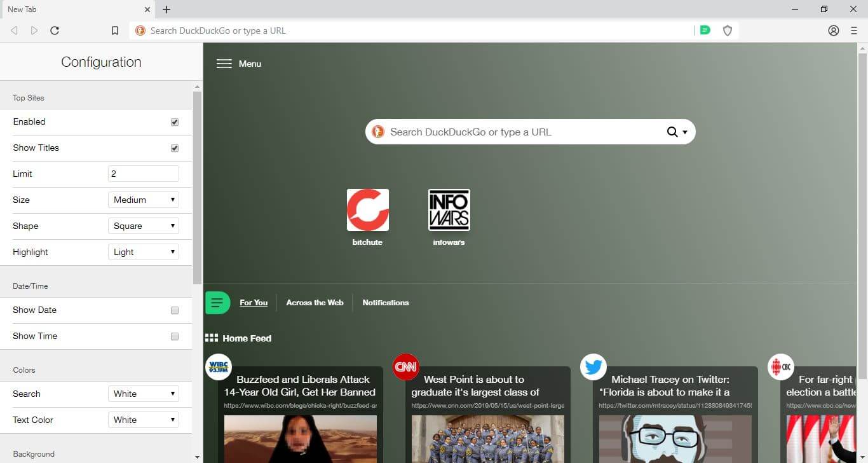
Task: Click the browser forward arrow
Action: pyautogui.click(x=34, y=31)
